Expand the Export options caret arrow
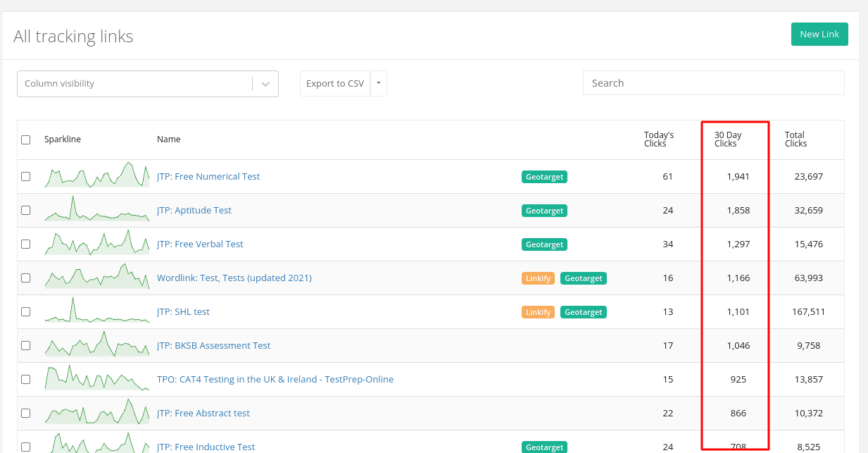Image resolution: width=868 pixels, height=453 pixels. 379,84
